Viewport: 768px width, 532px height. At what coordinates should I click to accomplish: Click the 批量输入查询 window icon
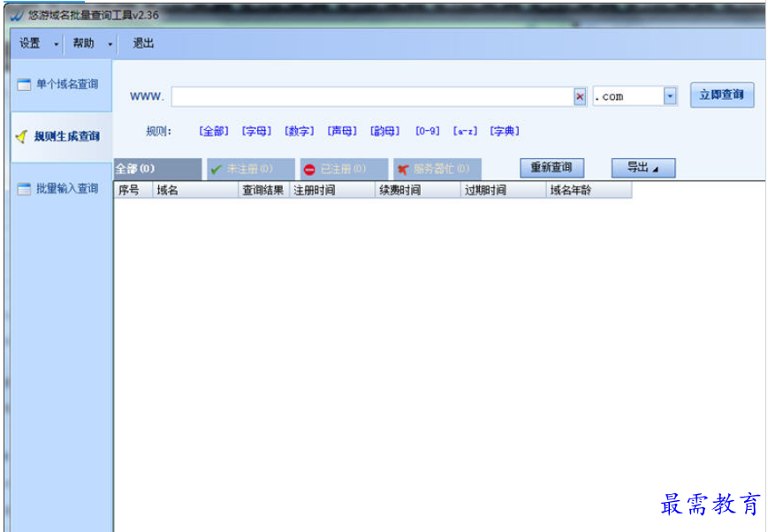pyautogui.click(x=24, y=189)
